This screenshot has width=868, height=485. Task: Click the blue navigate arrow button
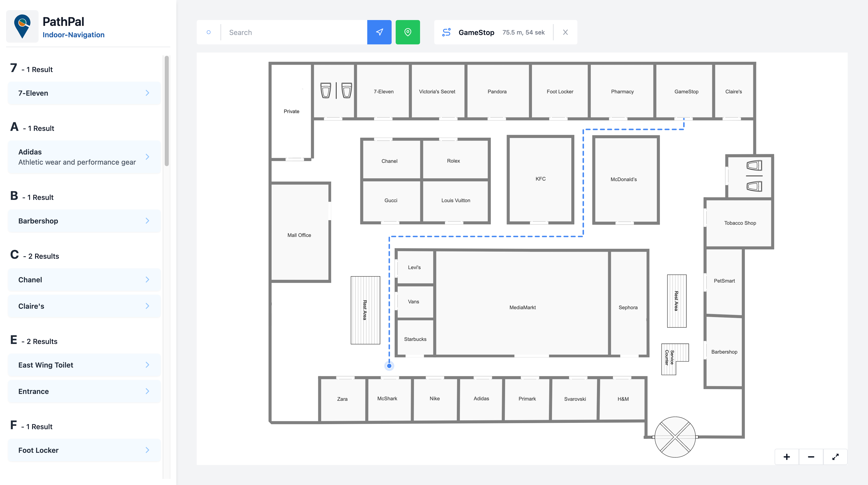tap(379, 32)
